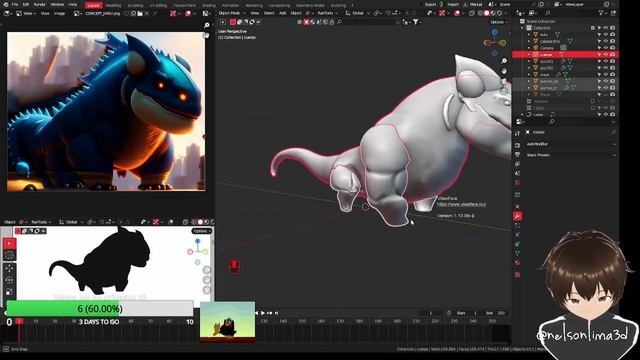Click the End frame field in timeline

(496, 313)
